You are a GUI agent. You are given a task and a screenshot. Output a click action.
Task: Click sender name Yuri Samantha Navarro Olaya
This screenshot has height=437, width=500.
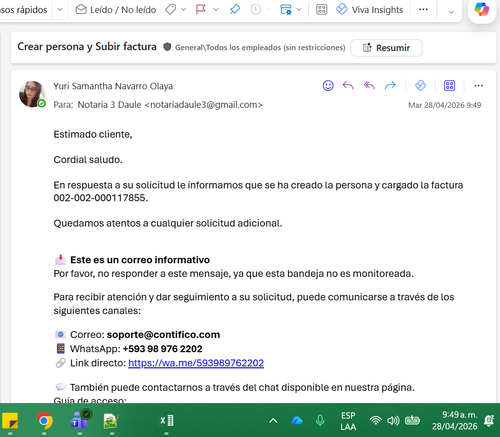pyautogui.click(x=113, y=86)
